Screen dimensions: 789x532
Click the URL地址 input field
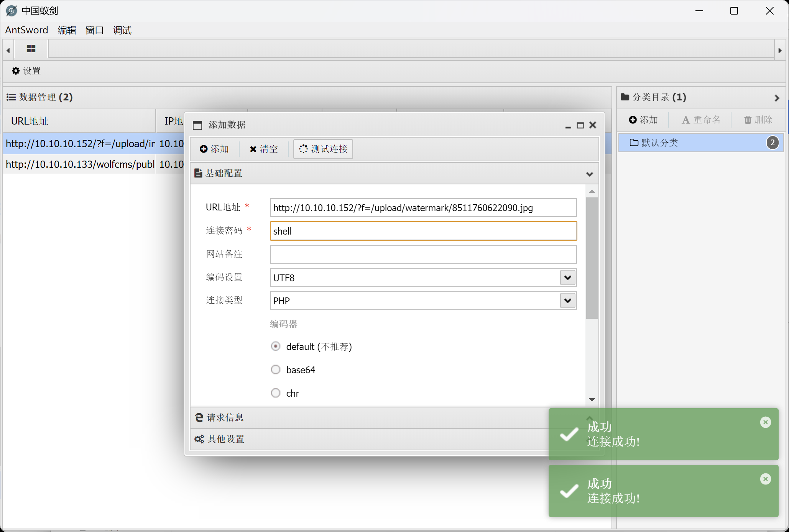[x=423, y=207]
